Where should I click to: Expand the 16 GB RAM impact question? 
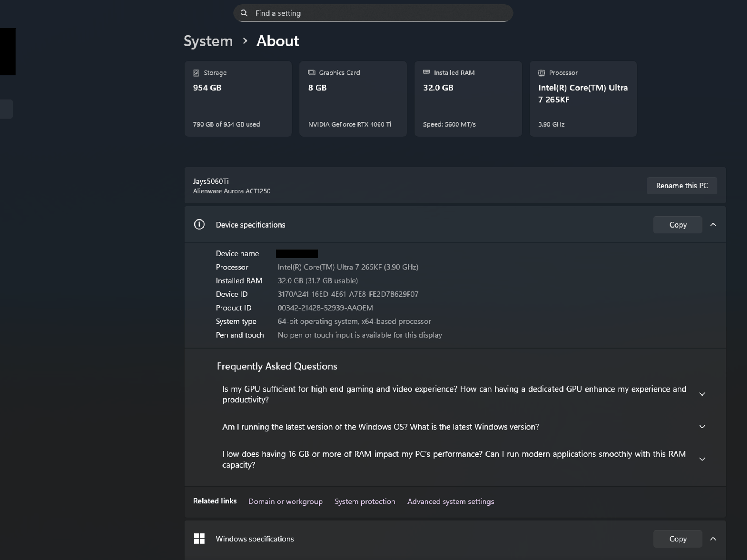[x=702, y=459]
